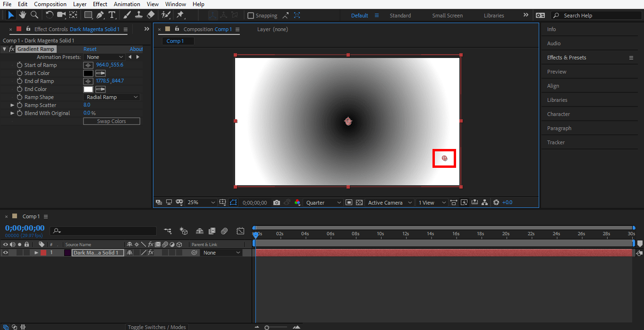The image size is (644, 330).
Task: Open the Graph Editor in the timeline
Action: tap(240, 231)
